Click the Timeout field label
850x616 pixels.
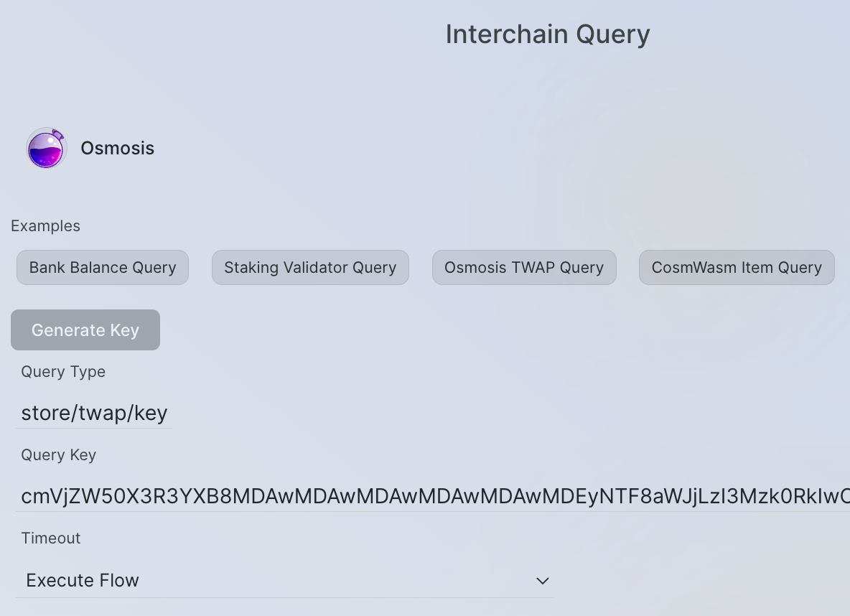coord(51,538)
